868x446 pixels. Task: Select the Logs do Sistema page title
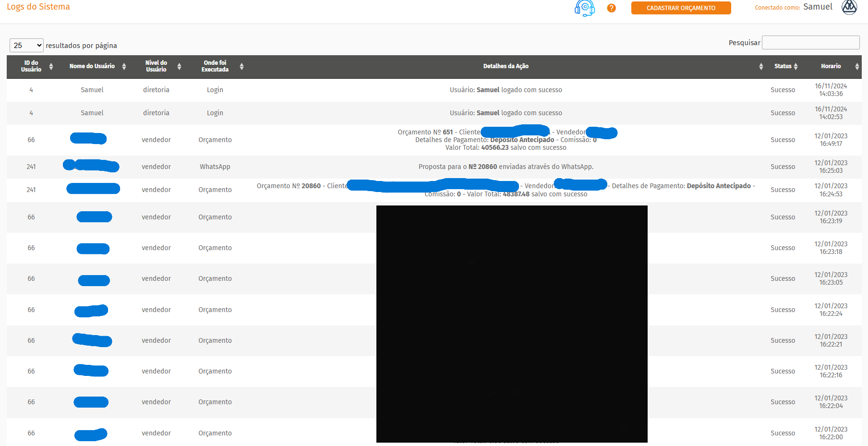point(38,7)
